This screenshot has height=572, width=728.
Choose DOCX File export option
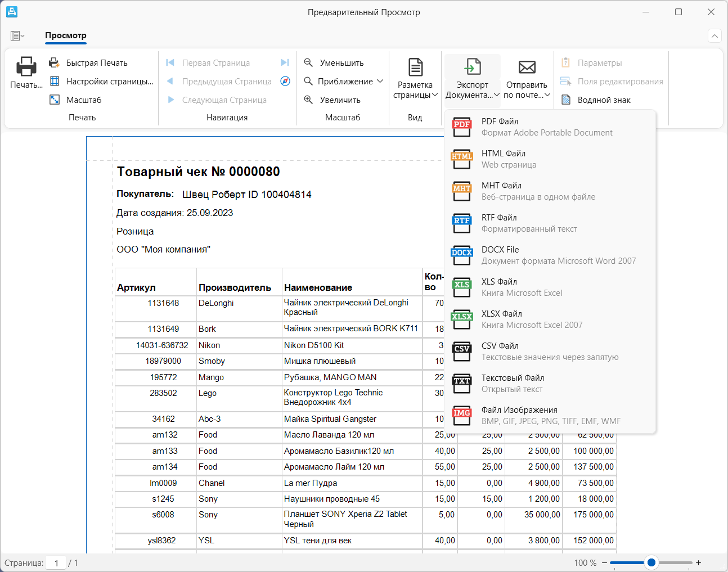click(x=550, y=255)
